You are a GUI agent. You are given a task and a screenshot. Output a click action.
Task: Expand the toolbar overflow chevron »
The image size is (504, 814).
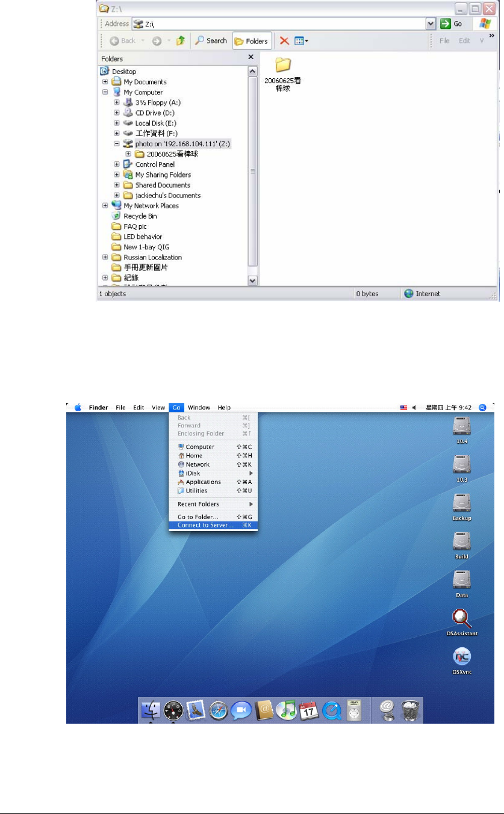pyautogui.click(x=491, y=36)
